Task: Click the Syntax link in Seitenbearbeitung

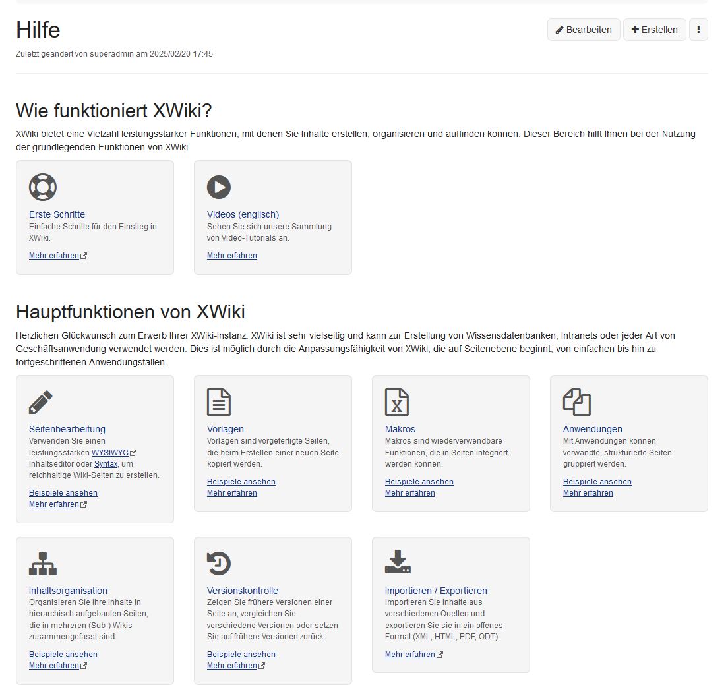Action: pyautogui.click(x=106, y=464)
